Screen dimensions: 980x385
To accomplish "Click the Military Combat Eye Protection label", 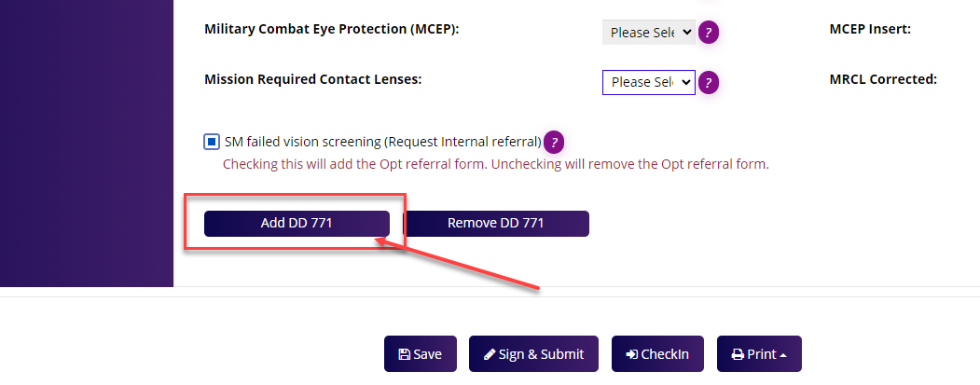I will 331,29.
